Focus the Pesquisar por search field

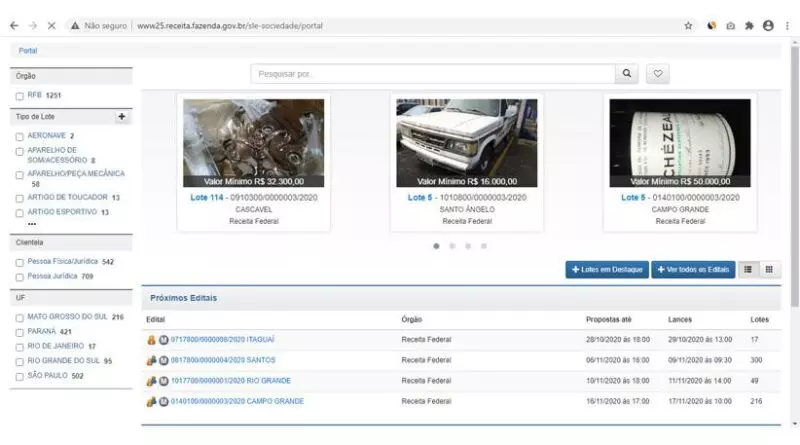click(430, 74)
